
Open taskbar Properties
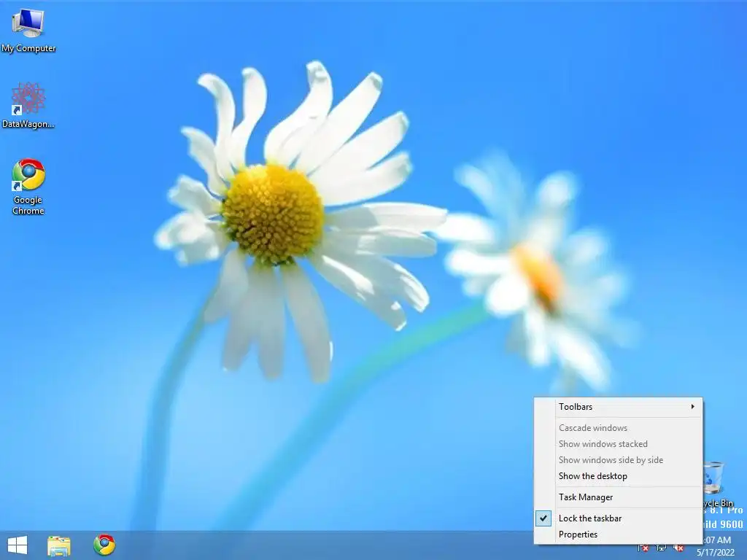click(618, 534)
